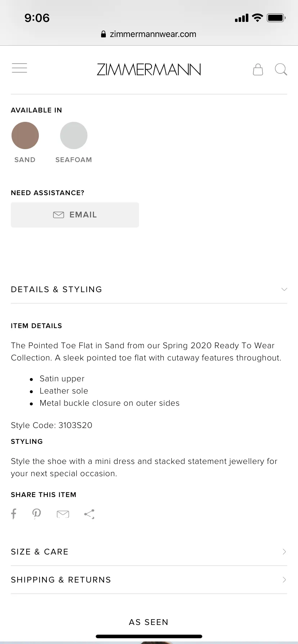The height and width of the screenshot is (644, 298).
Task: Expand the Size & Care section
Action: [x=149, y=552]
